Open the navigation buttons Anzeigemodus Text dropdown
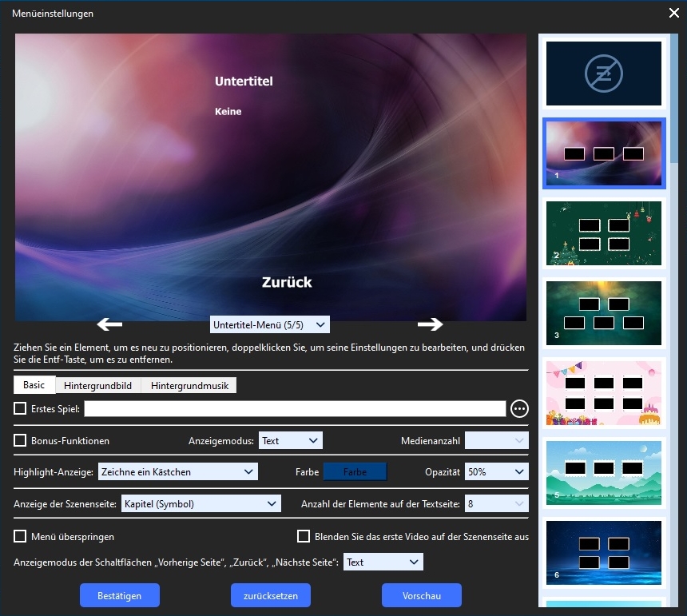687x616 pixels. click(383, 562)
